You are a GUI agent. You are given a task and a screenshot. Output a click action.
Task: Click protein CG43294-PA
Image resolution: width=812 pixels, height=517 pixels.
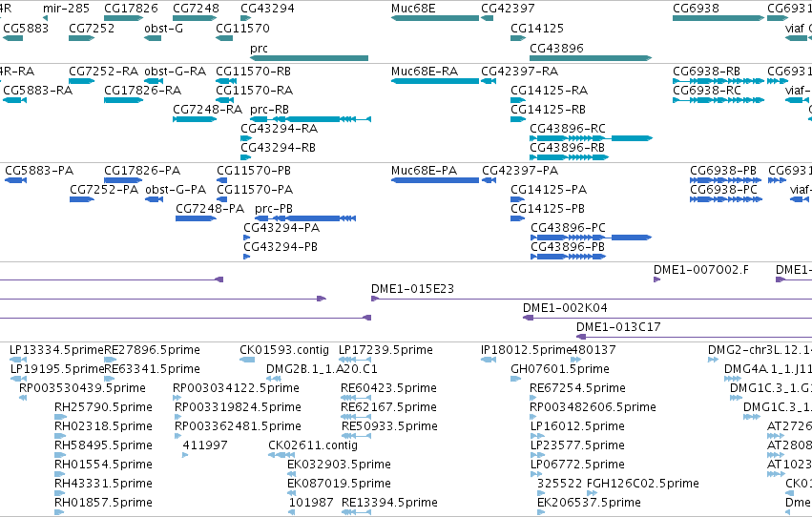[281, 228]
